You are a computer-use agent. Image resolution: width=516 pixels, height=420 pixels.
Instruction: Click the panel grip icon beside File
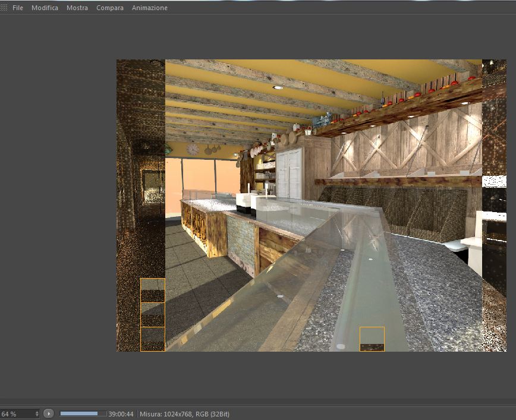4,8
